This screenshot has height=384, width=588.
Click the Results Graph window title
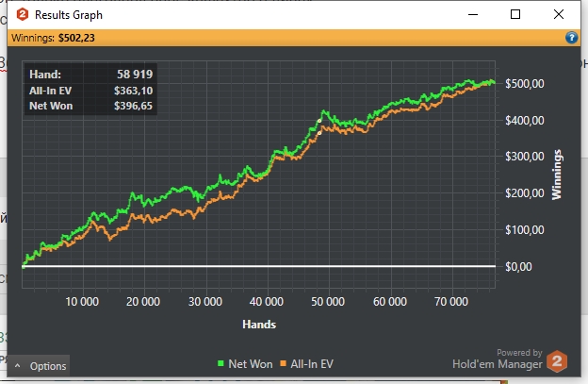coord(69,15)
